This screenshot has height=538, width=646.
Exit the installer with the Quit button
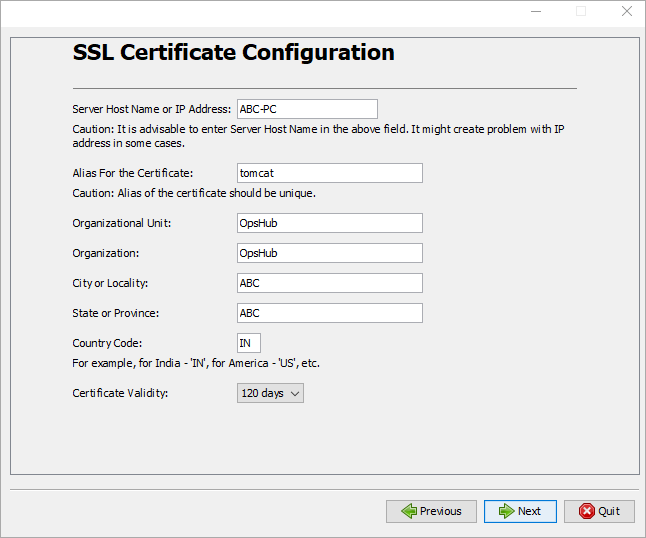click(599, 511)
